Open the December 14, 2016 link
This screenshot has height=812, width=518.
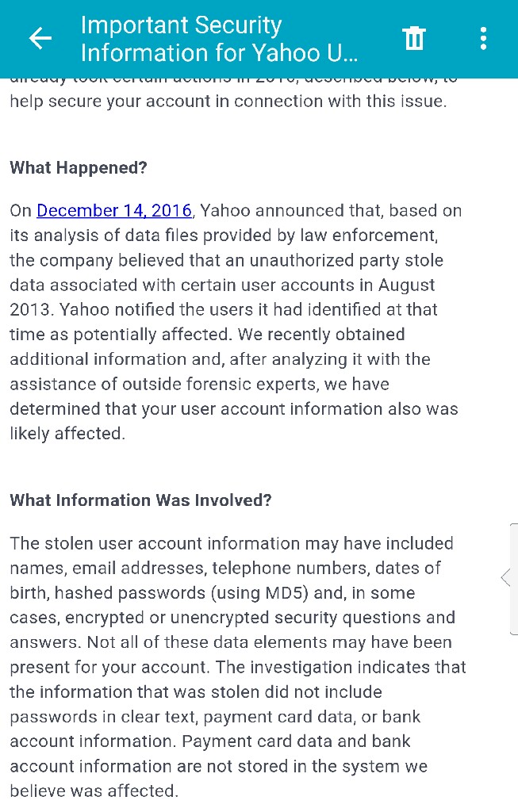click(114, 211)
